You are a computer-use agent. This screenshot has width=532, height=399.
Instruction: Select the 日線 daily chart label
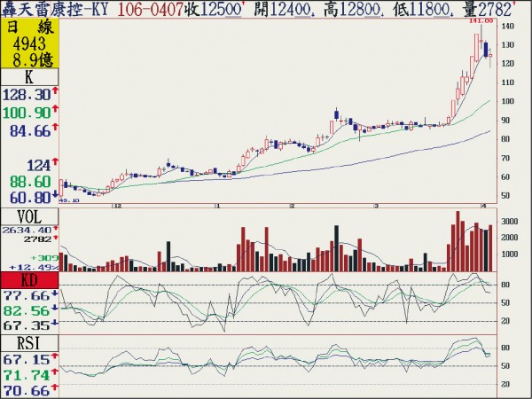pos(30,27)
